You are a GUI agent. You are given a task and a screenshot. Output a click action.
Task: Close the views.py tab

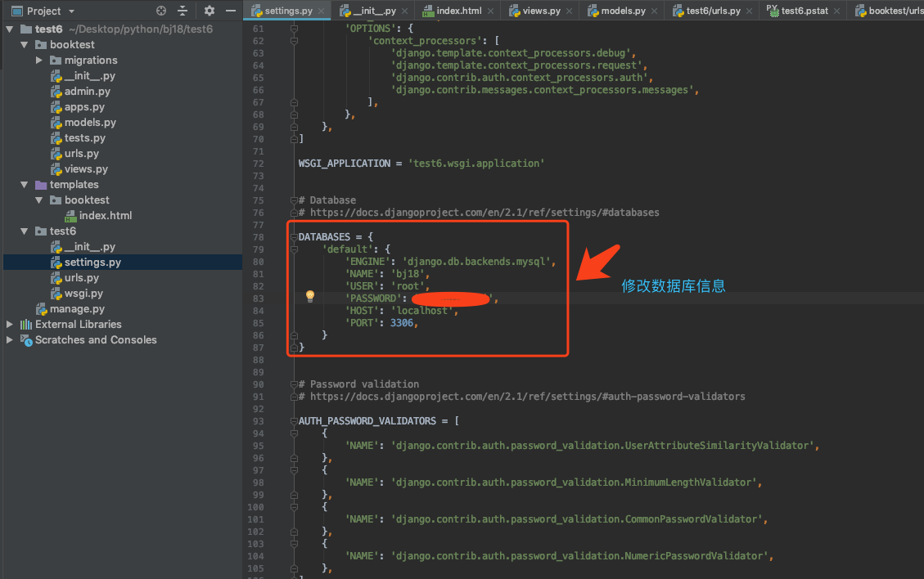[570, 11]
